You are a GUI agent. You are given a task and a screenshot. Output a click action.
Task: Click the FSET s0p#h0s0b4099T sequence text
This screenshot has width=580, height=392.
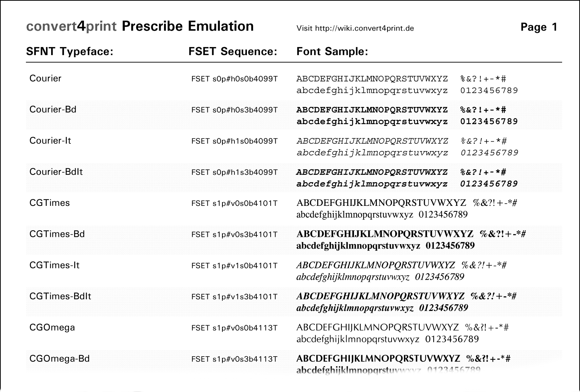point(234,79)
